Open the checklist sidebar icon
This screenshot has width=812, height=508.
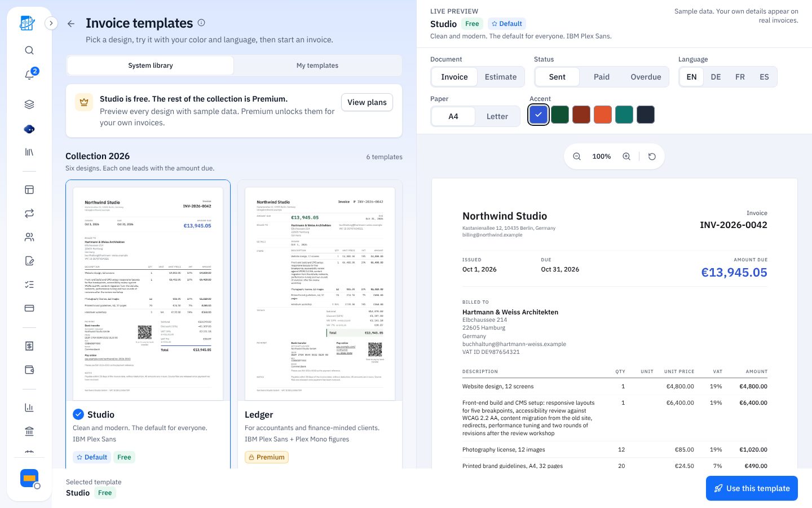(29, 284)
